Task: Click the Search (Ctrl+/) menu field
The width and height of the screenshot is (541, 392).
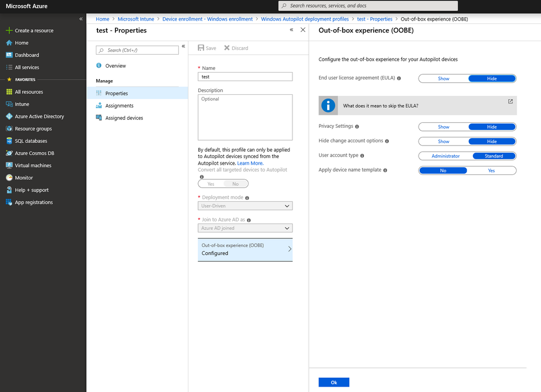Action: [x=137, y=50]
